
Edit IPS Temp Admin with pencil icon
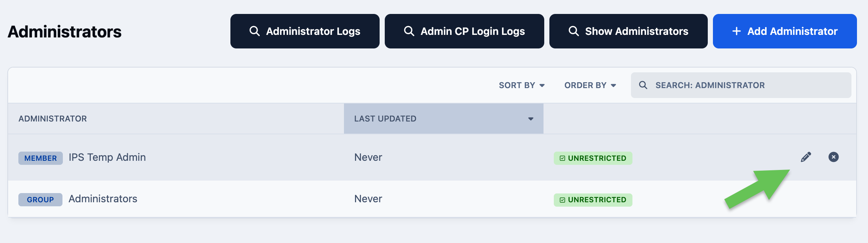(x=806, y=157)
